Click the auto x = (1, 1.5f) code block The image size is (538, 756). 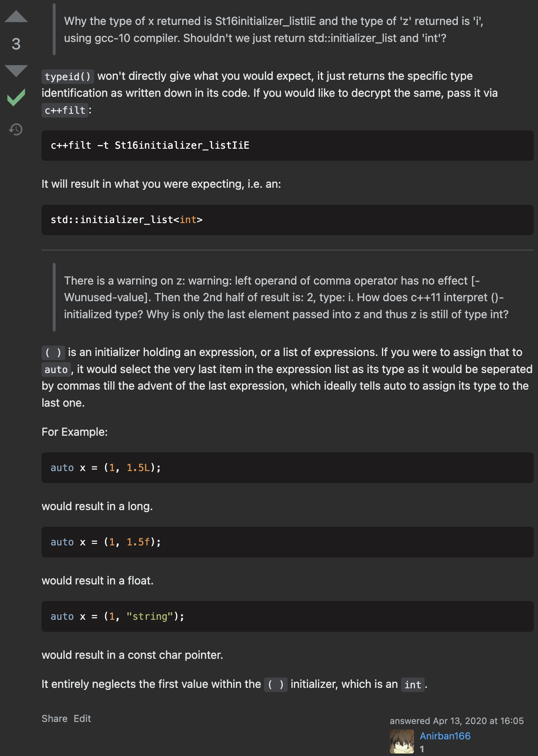pos(287,542)
